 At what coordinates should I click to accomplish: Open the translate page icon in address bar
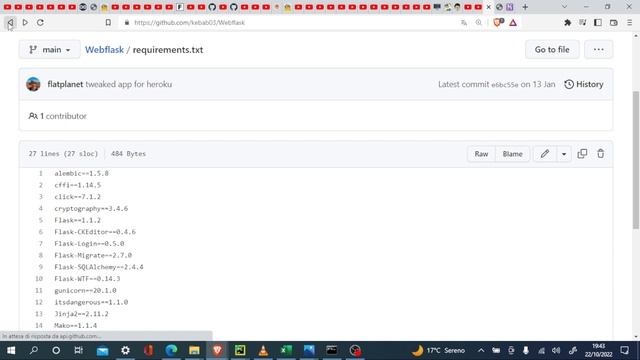pyautogui.click(x=464, y=23)
